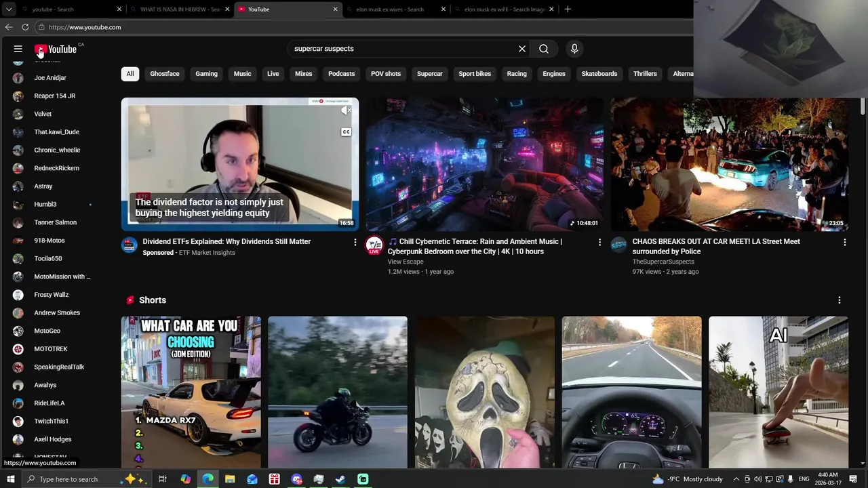Open the Windows Start menu
Image resolution: width=868 pixels, height=488 pixels.
tap(10, 479)
